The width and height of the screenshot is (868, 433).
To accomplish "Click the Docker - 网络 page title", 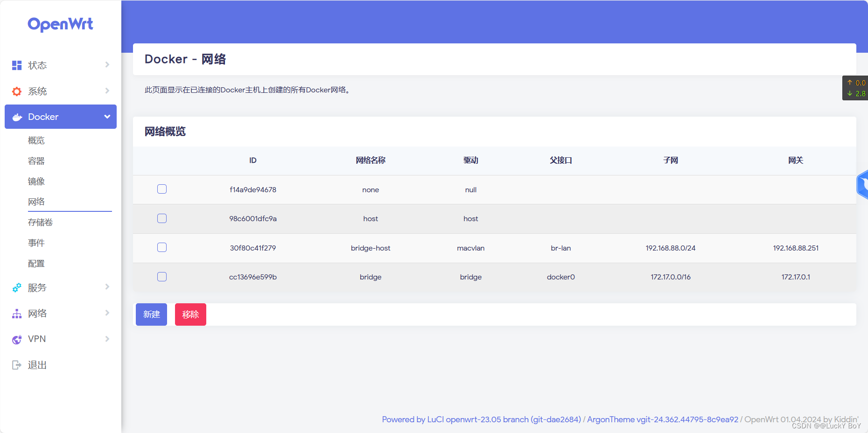I will pyautogui.click(x=185, y=59).
